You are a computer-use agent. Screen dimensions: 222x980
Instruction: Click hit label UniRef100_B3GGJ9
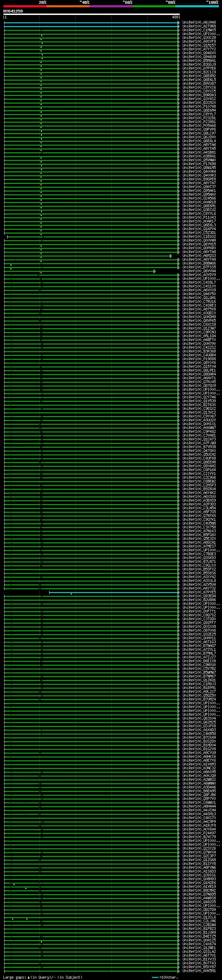click(199, 64)
